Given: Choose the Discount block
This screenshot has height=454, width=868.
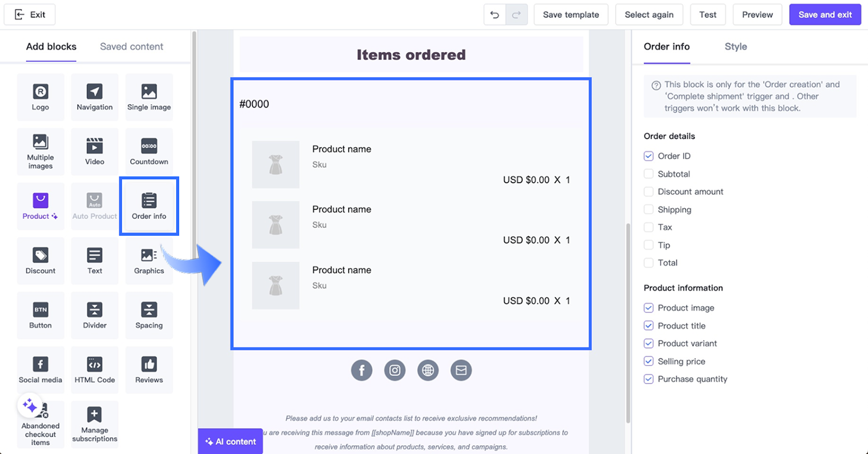Looking at the screenshot, I should [x=40, y=261].
